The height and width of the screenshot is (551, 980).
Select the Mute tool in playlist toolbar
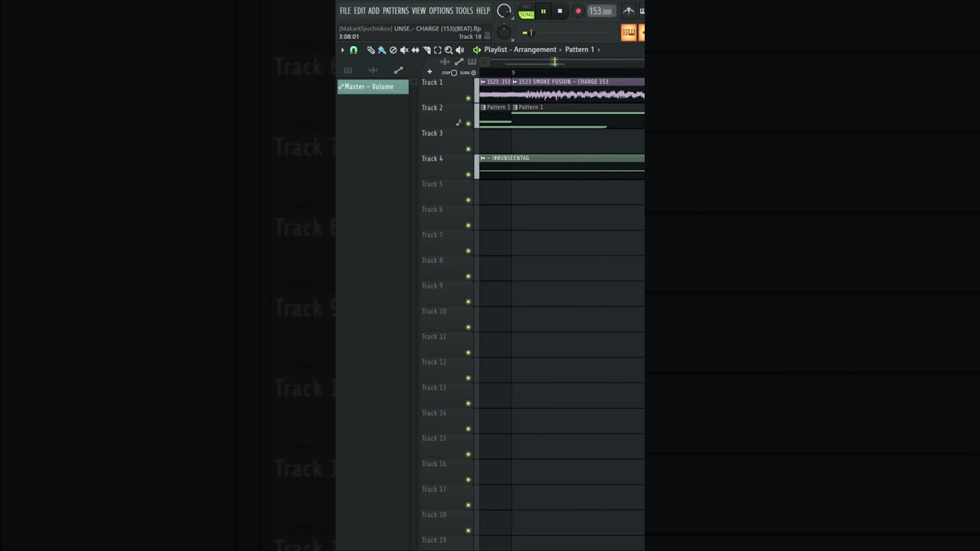pyautogui.click(x=404, y=50)
